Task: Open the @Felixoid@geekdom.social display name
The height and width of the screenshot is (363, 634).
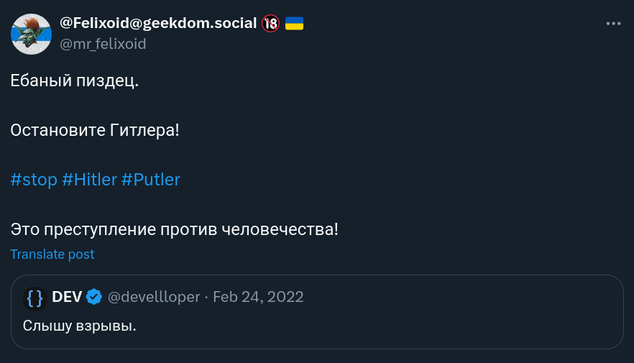Action: pyautogui.click(x=158, y=23)
